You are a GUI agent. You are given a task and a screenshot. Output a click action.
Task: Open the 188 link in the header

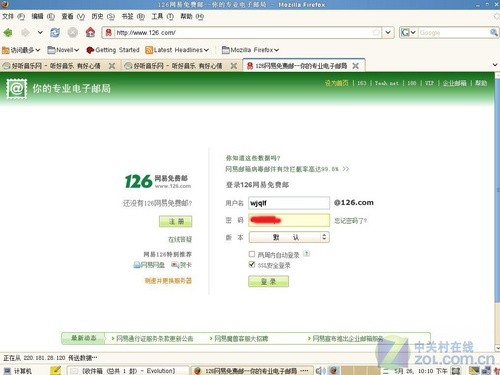(412, 83)
